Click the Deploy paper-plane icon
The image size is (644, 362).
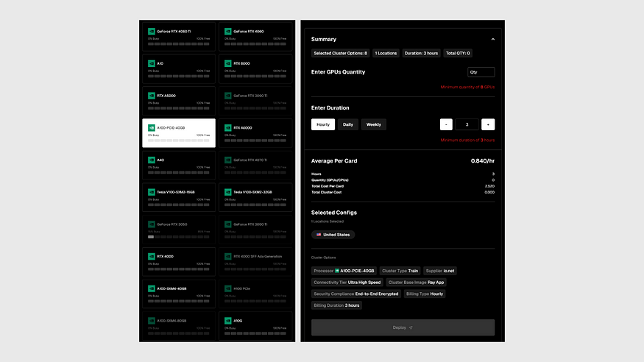point(411,327)
